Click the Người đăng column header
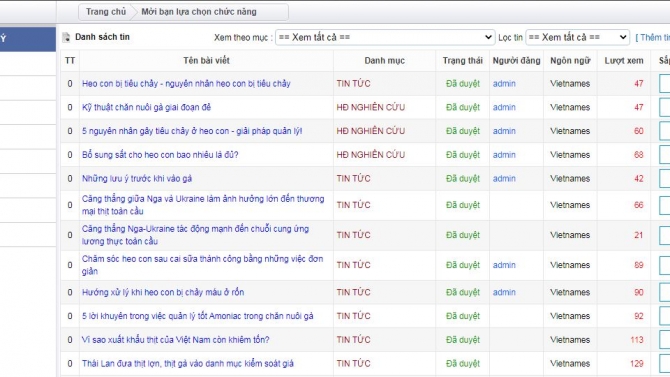The width and height of the screenshot is (670, 377). tap(516, 61)
